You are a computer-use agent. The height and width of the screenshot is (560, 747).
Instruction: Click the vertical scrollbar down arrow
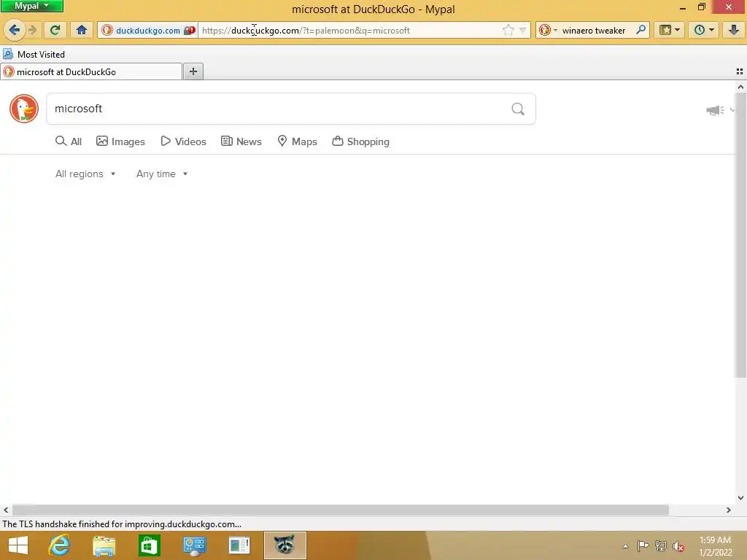point(740,498)
